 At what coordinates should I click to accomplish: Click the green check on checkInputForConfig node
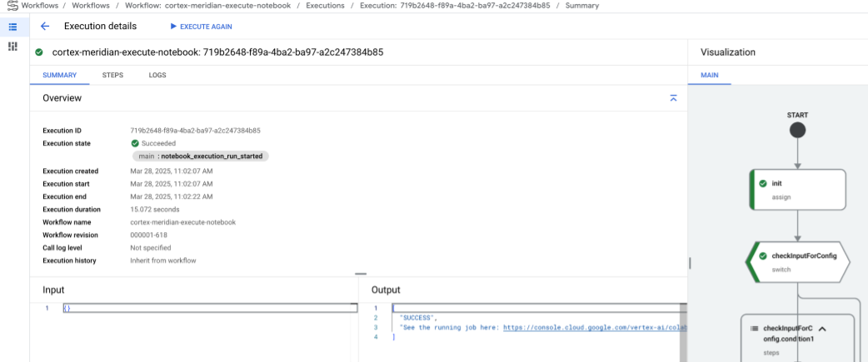click(x=762, y=255)
